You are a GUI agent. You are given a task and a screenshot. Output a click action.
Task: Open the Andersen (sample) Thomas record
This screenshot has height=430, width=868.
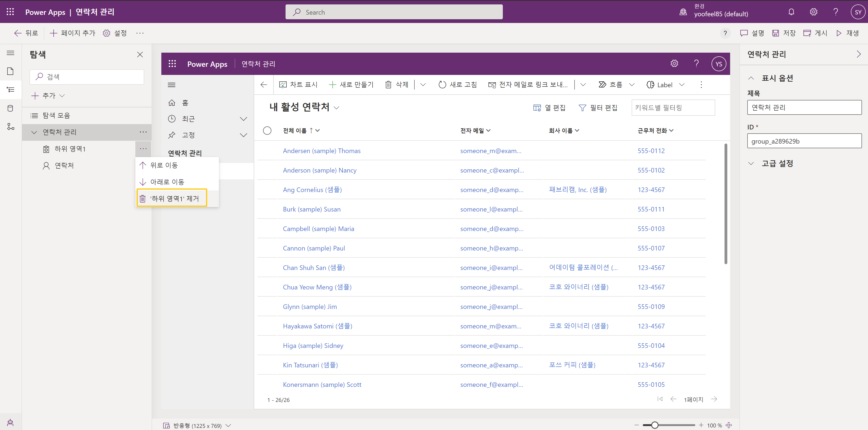[x=322, y=151]
